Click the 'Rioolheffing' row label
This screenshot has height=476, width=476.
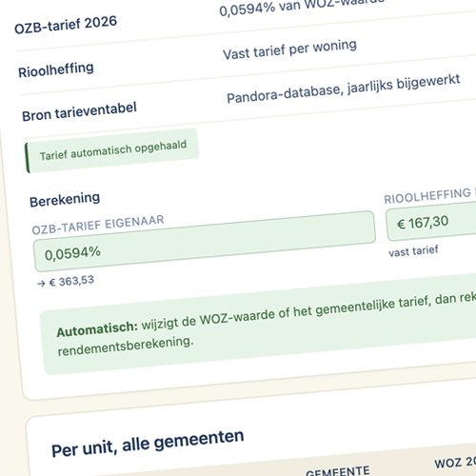point(56,69)
